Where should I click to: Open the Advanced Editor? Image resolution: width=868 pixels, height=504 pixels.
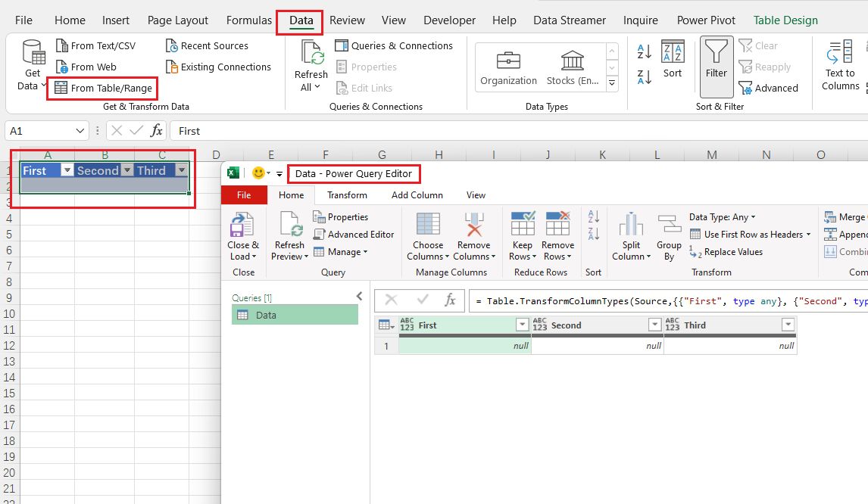coord(354,235)
